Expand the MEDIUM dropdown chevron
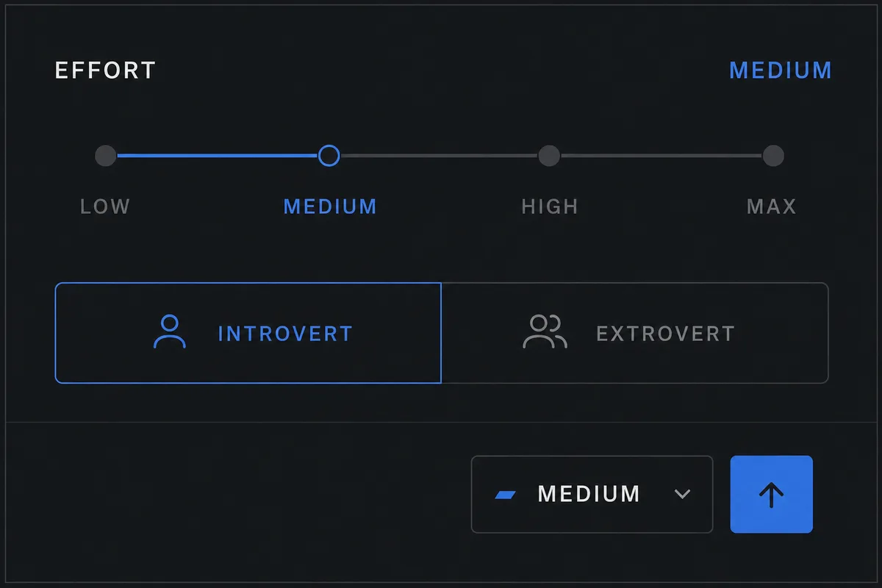The width and height of the screenshot is (882, 588). [x=682, y=495]
